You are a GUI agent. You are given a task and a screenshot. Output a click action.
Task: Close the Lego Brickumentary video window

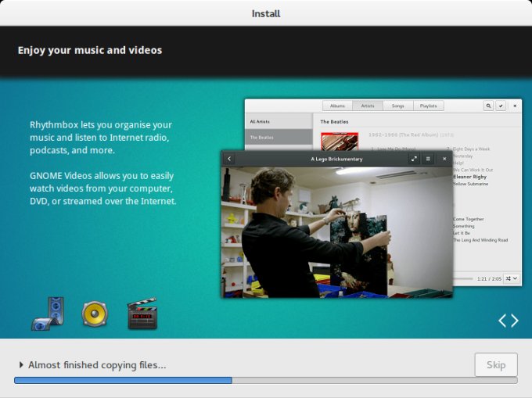click(444, 159)
